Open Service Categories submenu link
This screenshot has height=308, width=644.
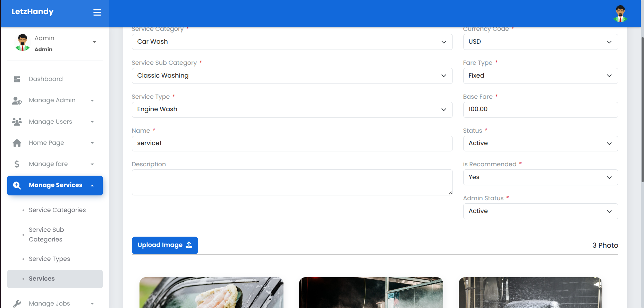[x=57, y=210]
